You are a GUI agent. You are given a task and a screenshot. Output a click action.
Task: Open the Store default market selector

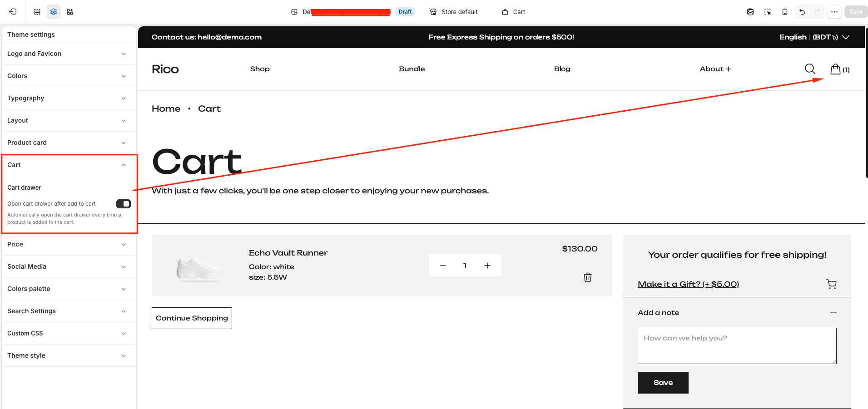454,12
